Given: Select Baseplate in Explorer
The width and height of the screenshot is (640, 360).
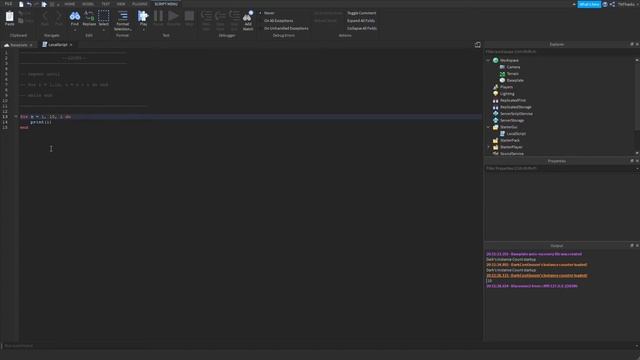Looking at the screenshot, I should click(515, 80).
